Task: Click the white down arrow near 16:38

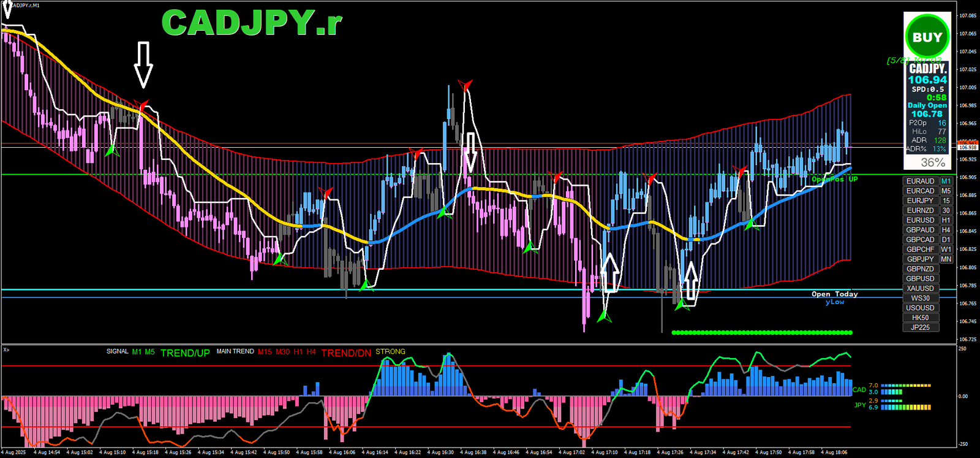Action: [470, 153]
